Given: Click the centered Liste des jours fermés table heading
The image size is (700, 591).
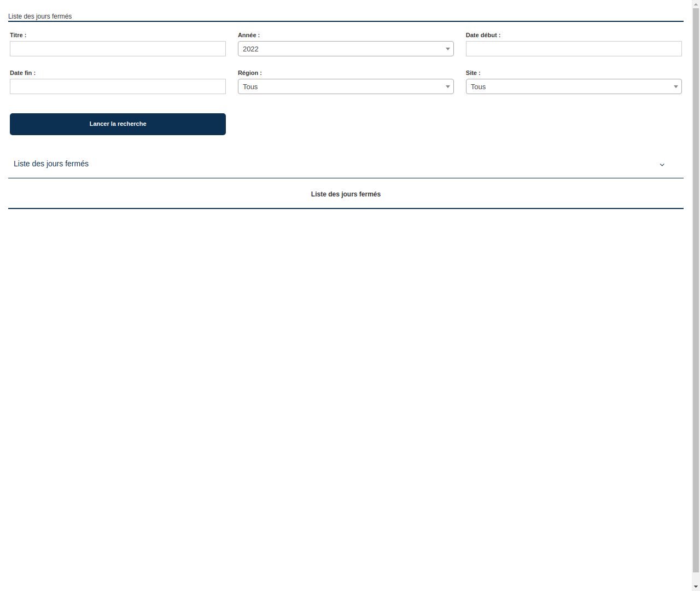Looking at the screenshot, I should 346,194.
